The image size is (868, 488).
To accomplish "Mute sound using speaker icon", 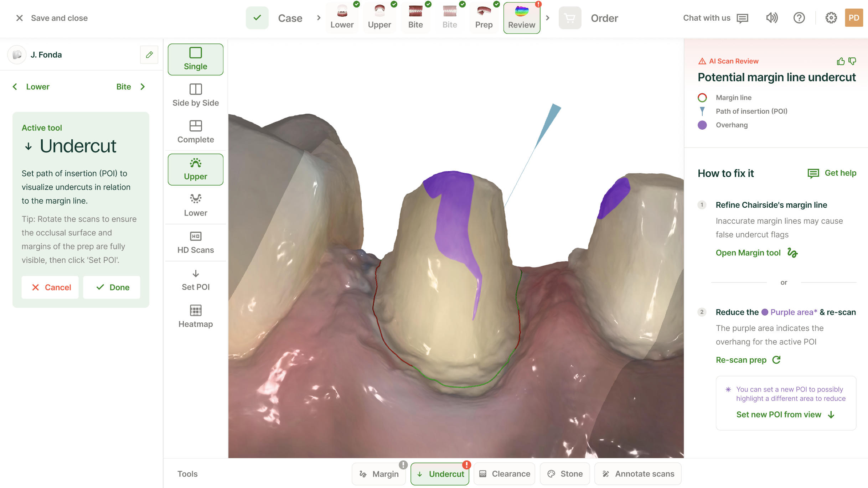I will tap(772, 18).
